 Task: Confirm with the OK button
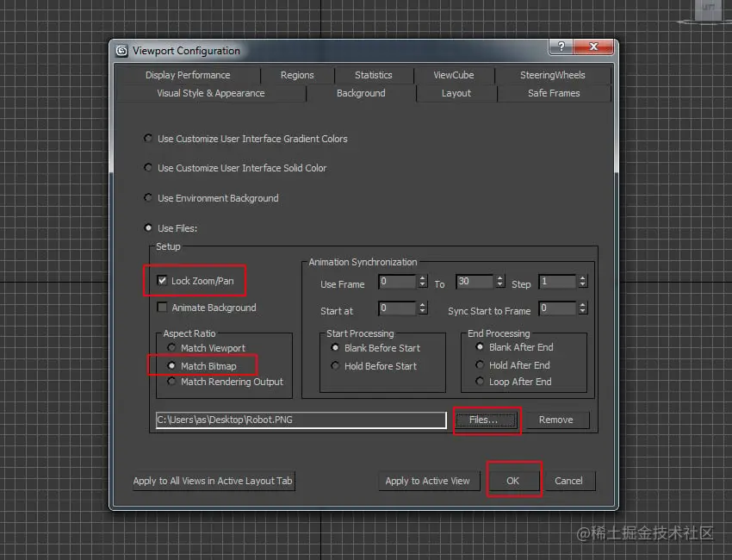512,481
